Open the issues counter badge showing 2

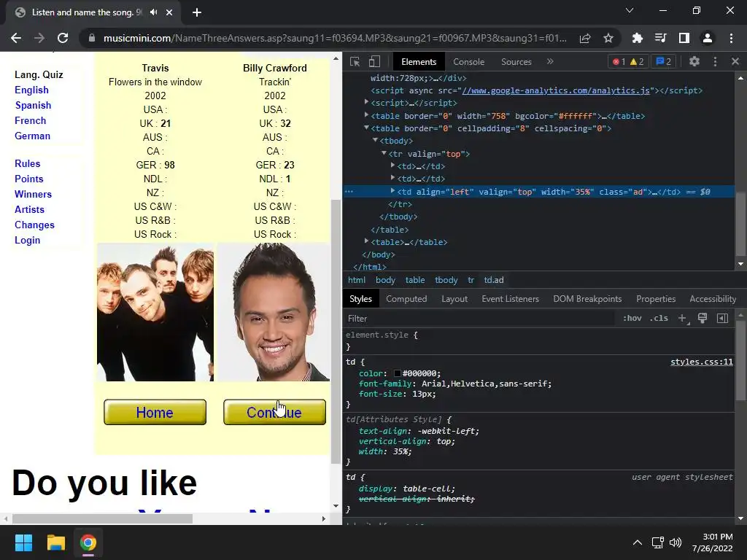664,61
